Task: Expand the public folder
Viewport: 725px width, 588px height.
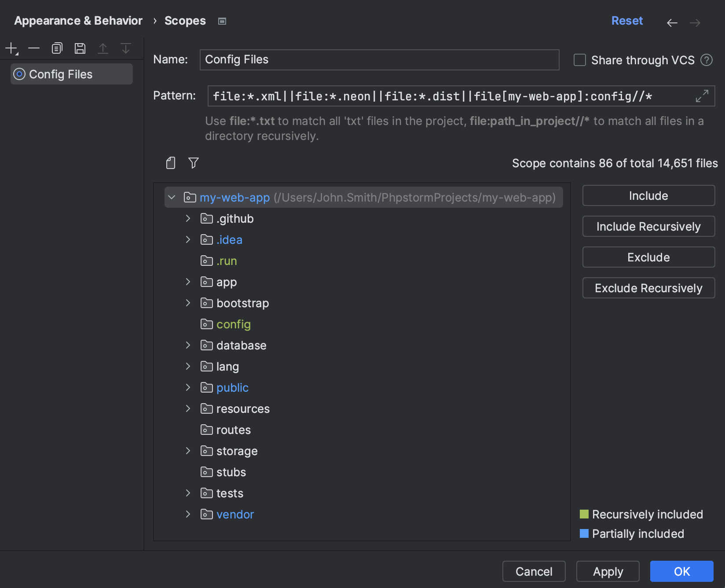Action: [188, 387]
